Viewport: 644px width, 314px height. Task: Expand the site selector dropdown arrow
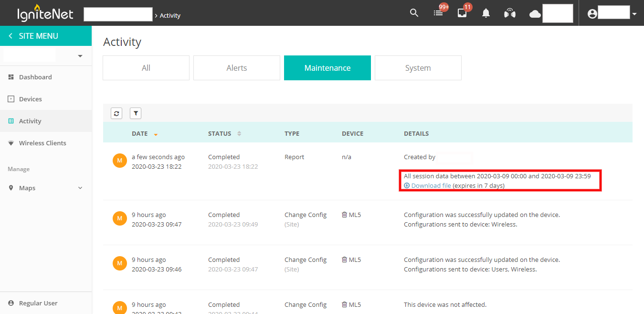coord(80,56)
